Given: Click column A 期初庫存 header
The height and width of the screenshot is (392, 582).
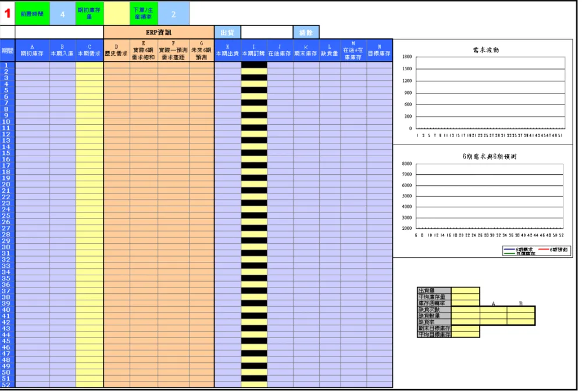Looking at the screenshot, I should pyautogui.click(x=33, y=51).
